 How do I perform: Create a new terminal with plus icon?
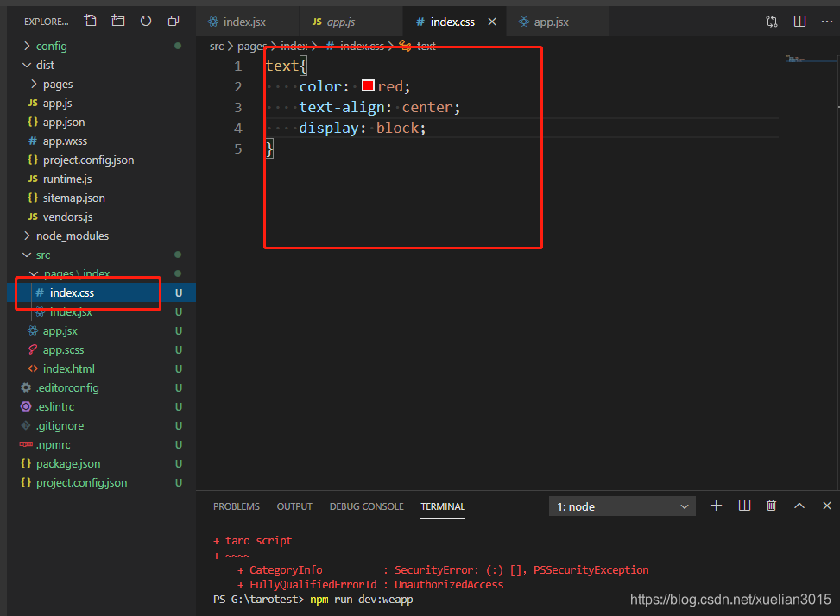(x=716, y=506)
